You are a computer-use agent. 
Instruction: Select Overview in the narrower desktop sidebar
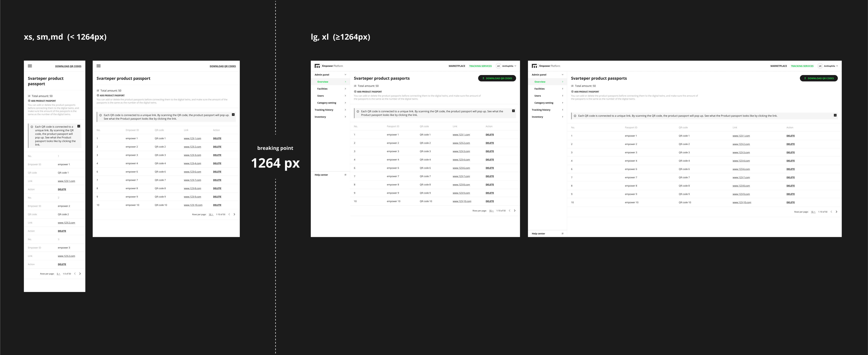[330, 82]
